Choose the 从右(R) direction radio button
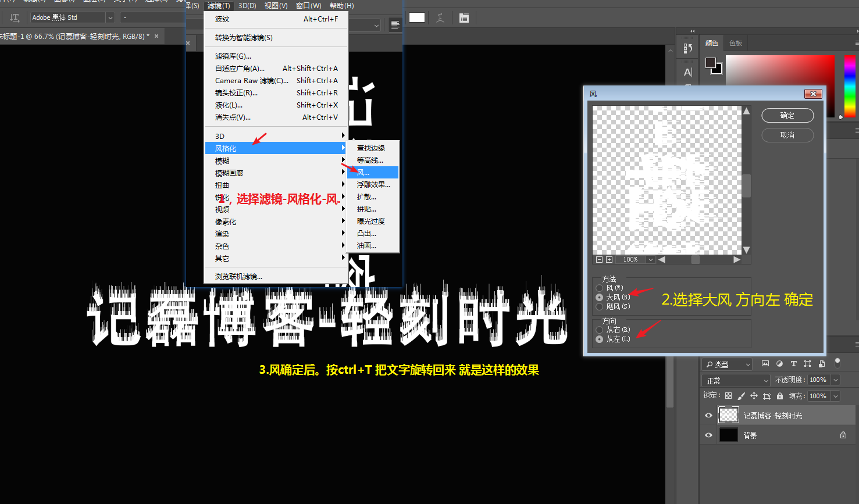Viewport: 859px width, 504px height. [600, 330]
